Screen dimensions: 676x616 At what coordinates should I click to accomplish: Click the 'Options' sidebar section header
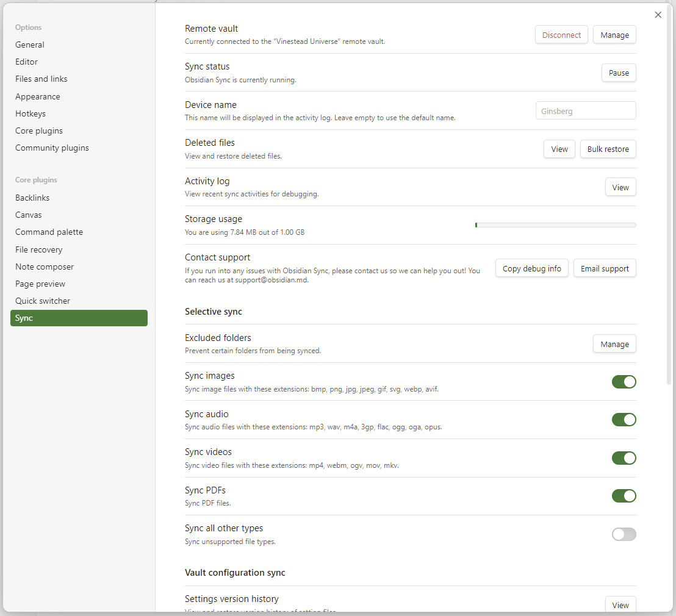point(29,27)
